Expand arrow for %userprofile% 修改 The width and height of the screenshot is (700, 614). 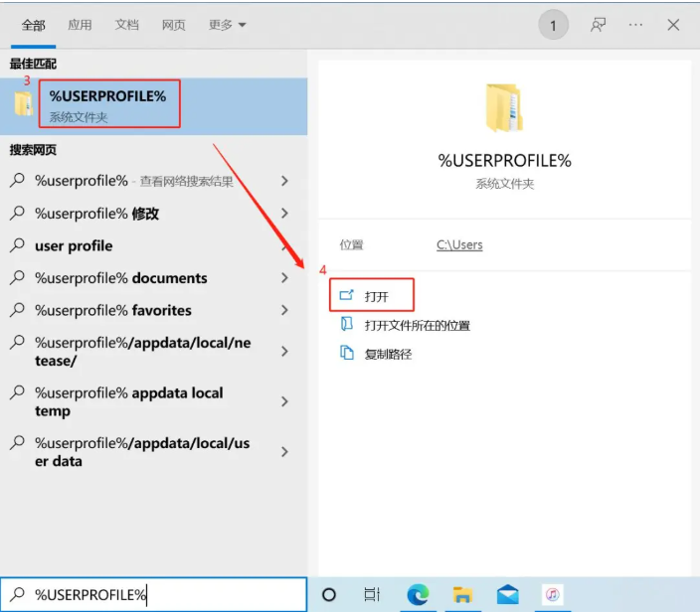point(284,214)
